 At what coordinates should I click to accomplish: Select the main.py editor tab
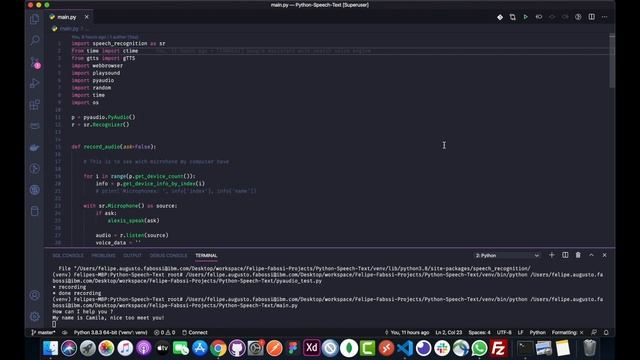[x=69, y=17]
